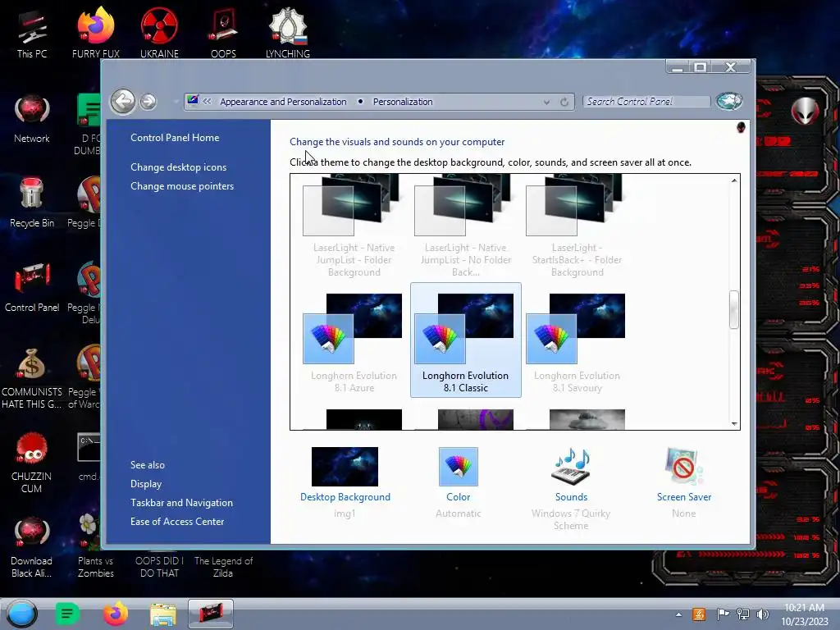Viewport: 840px width, 630px height.
Task: Click the network tray icon
Action: (x=743, y=614)
